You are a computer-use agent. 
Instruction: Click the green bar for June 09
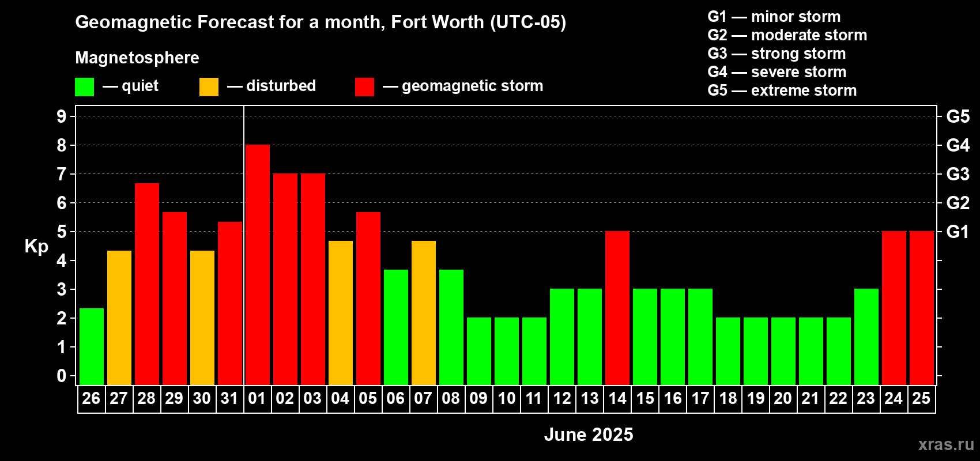click(479, 352)
